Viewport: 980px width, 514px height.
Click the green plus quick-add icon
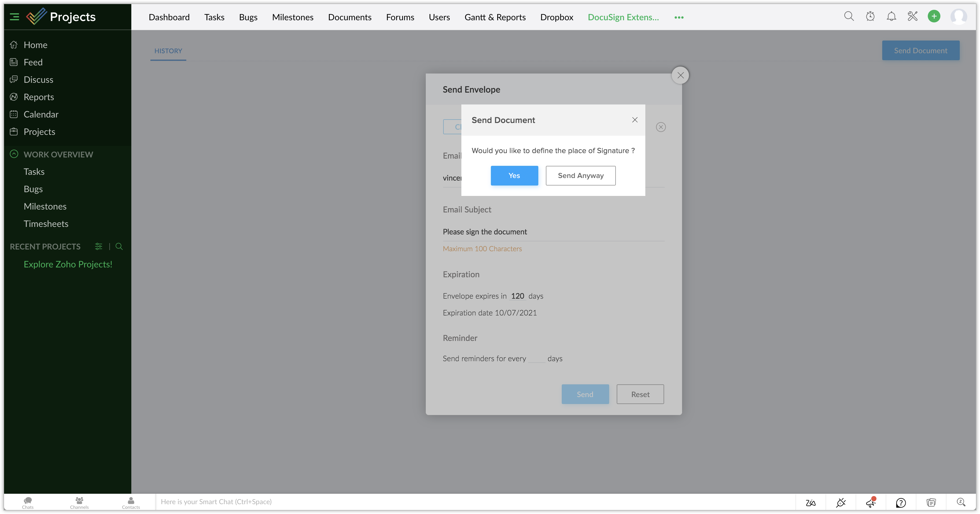pyautogui.click(x=934, y=16)
